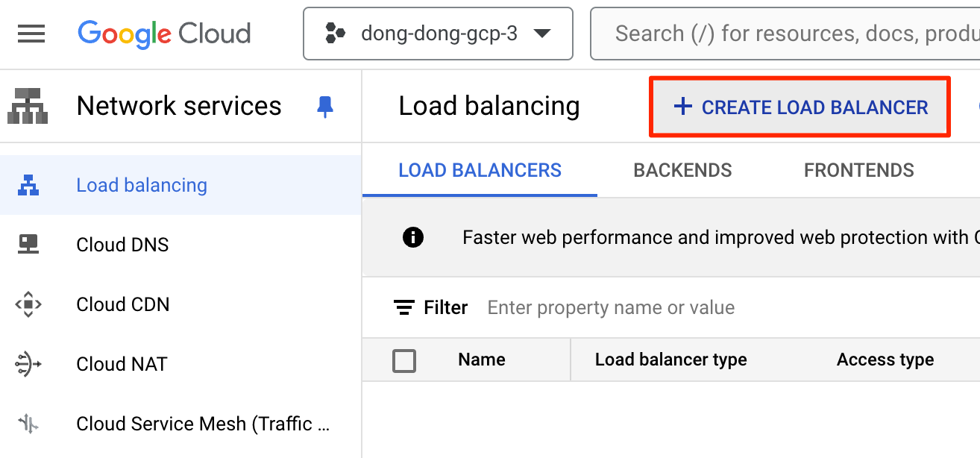Open the dong-dong-gcp-3 project selector
Viewport: 980px width, 458px height.
coord(438,34)
